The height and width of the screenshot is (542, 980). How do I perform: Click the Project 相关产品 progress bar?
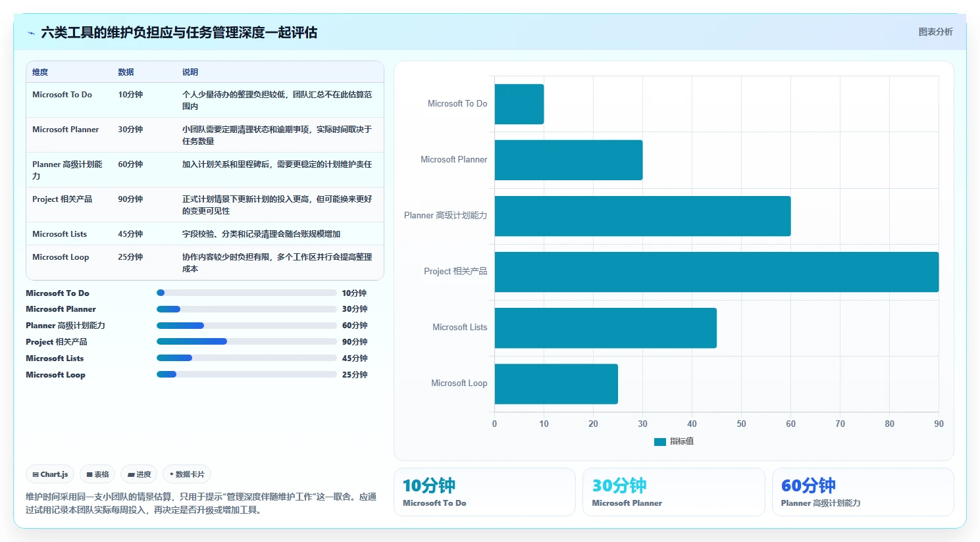246,341
